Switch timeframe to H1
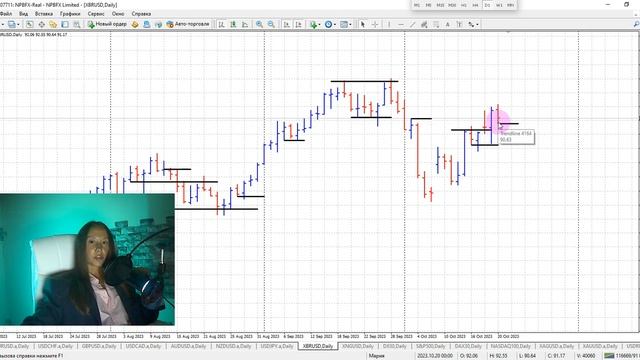Image resolution: width=640 pixels, height=360 pixels. pos(464,5)
